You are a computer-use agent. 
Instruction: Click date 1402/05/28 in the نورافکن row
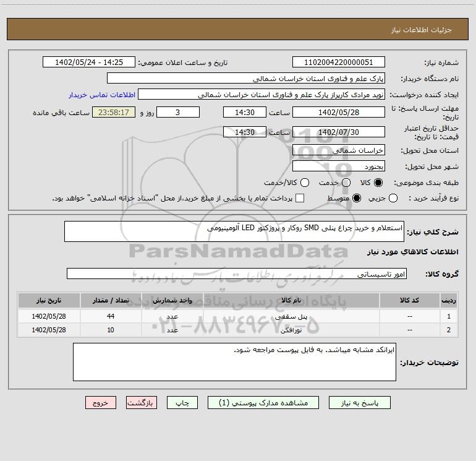(x=49, y=330)
